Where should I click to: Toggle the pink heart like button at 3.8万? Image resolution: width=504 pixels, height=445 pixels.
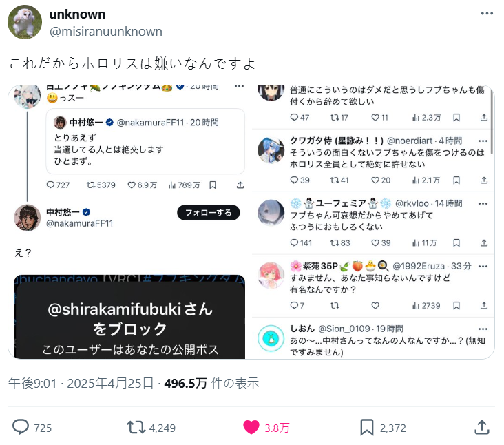[251, 427]
